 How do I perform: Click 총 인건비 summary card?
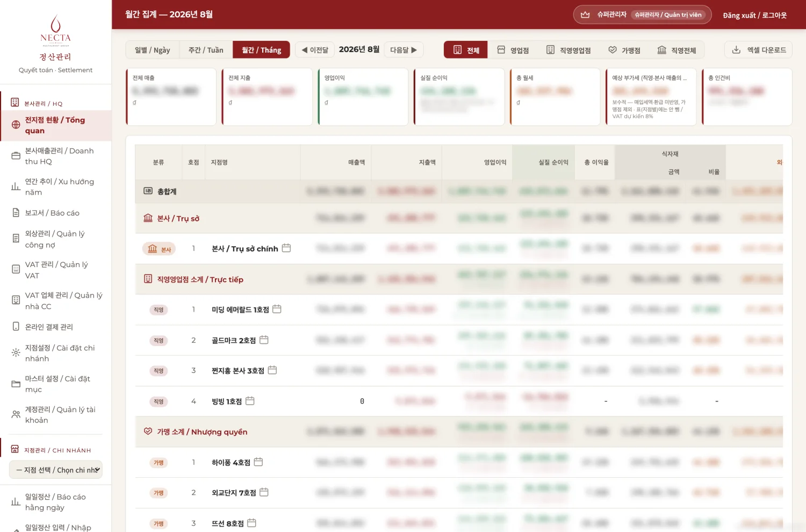coord(747,97)
